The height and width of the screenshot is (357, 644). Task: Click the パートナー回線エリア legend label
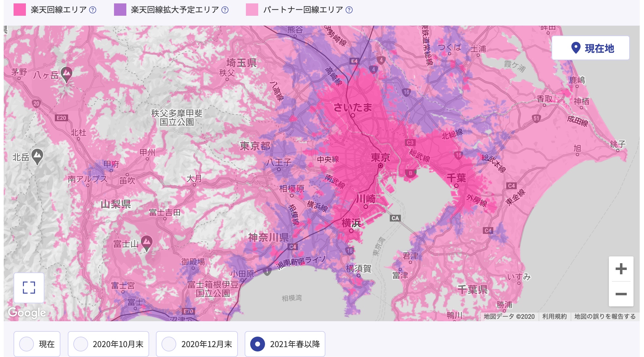(303, 10)
